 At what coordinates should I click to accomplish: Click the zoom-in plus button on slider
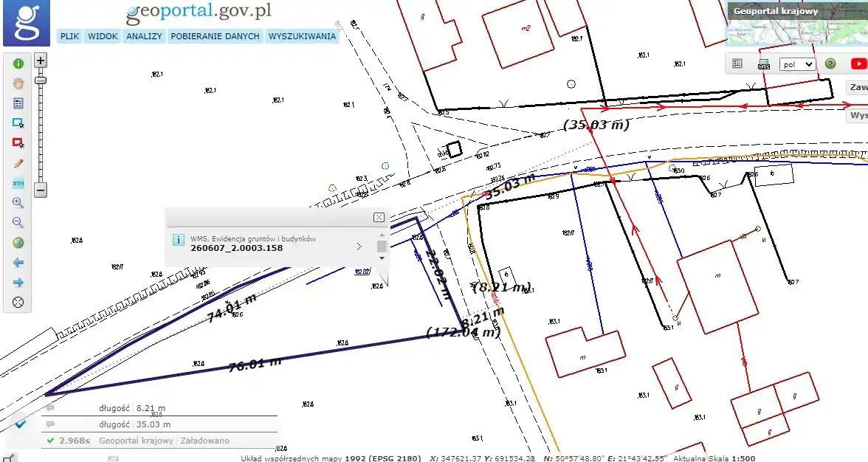(41, 61)
